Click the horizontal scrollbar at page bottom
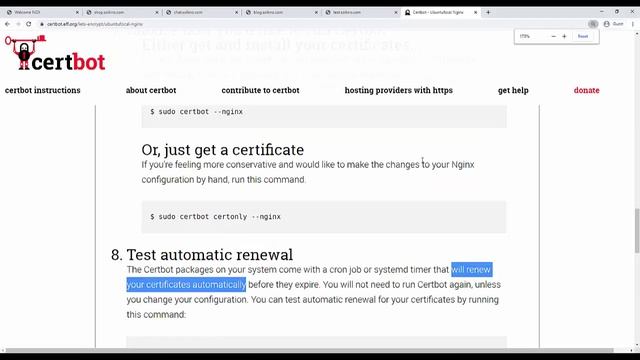 coord(309,350)
